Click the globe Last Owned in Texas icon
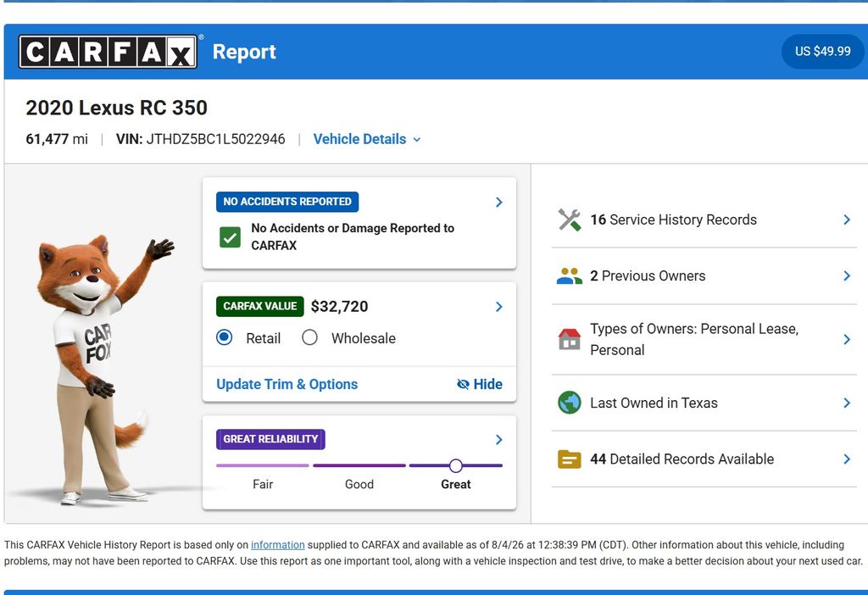The image size is (868, 595). click(569, 403)
